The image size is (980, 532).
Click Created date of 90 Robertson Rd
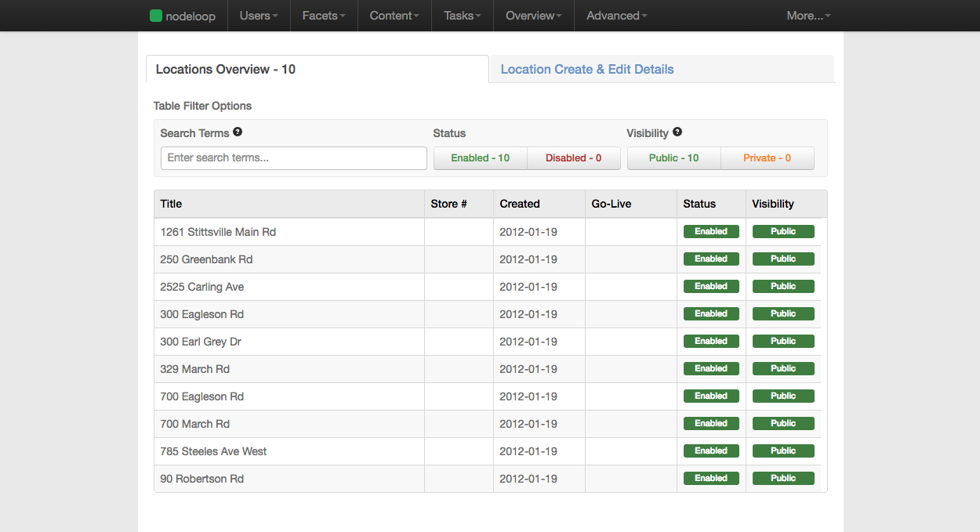[x=528, y=479]
